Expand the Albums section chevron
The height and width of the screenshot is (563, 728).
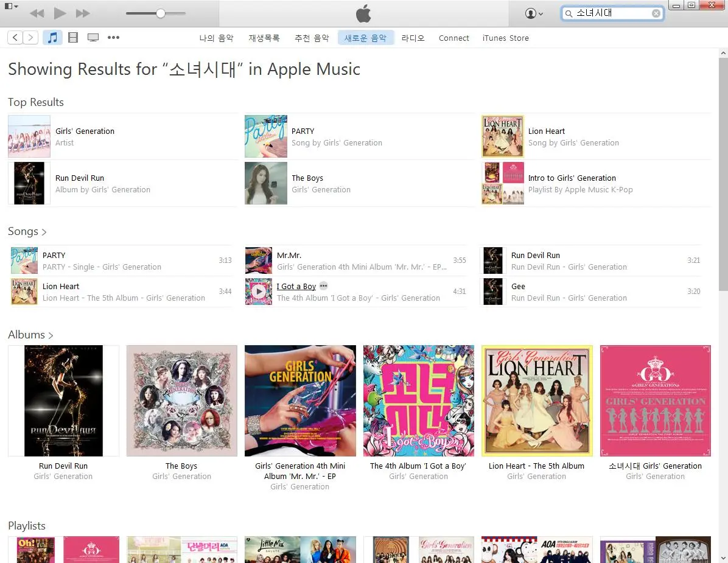tap(51, 335)
